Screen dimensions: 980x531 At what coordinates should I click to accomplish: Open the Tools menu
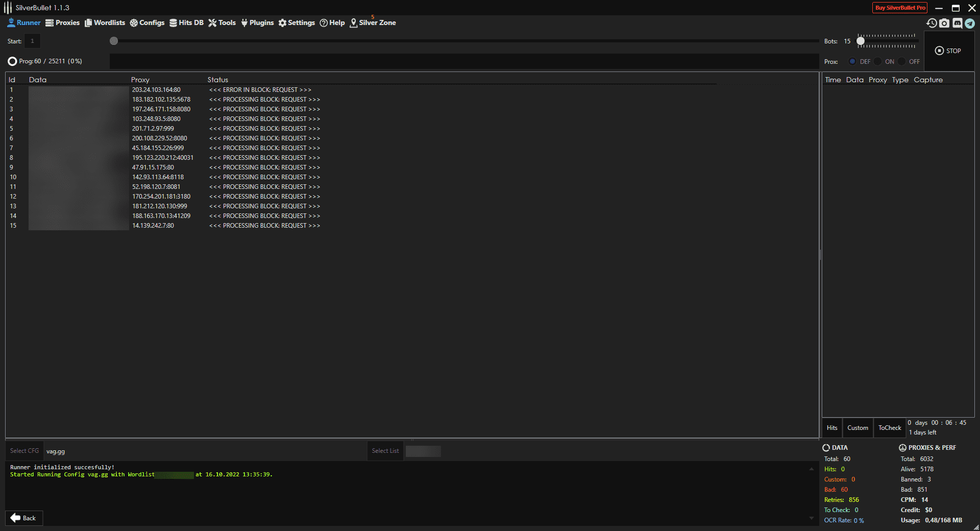(222, 22)
